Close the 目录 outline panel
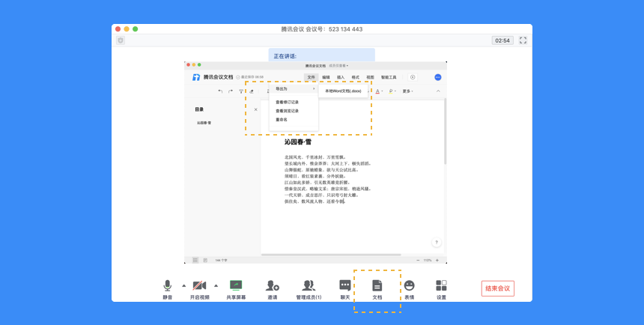 (256, 109)
